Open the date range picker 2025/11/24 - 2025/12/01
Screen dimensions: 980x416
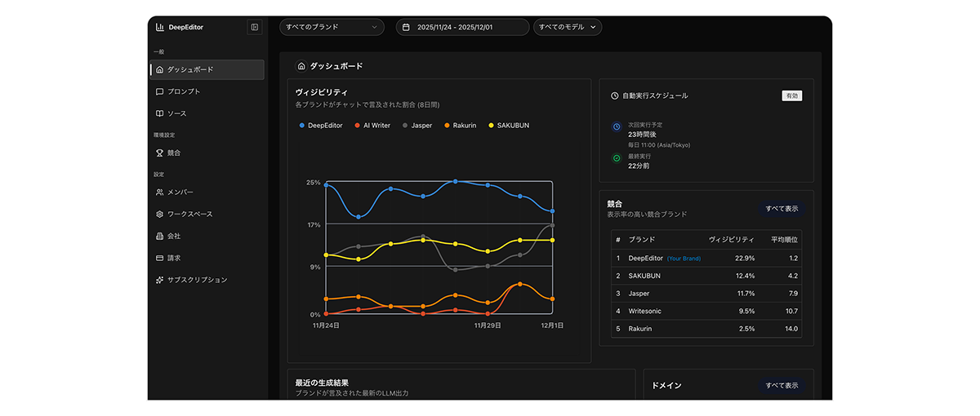pyautogui.click(x=462, y=27)
